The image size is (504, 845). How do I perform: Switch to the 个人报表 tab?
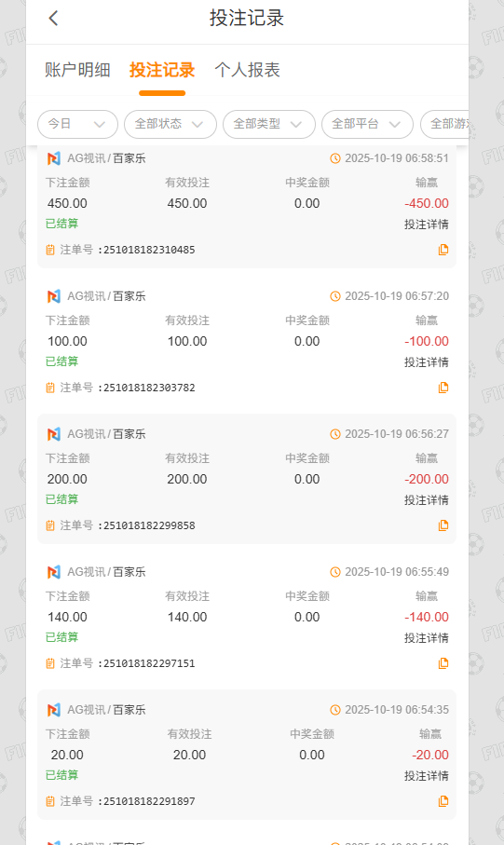pyautogui.click(x=248, y=70)
